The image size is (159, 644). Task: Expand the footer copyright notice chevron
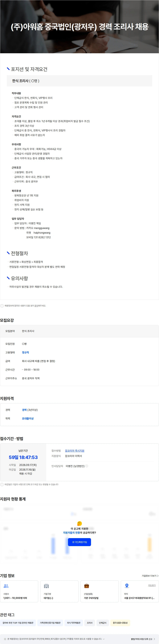click(104, 639)
